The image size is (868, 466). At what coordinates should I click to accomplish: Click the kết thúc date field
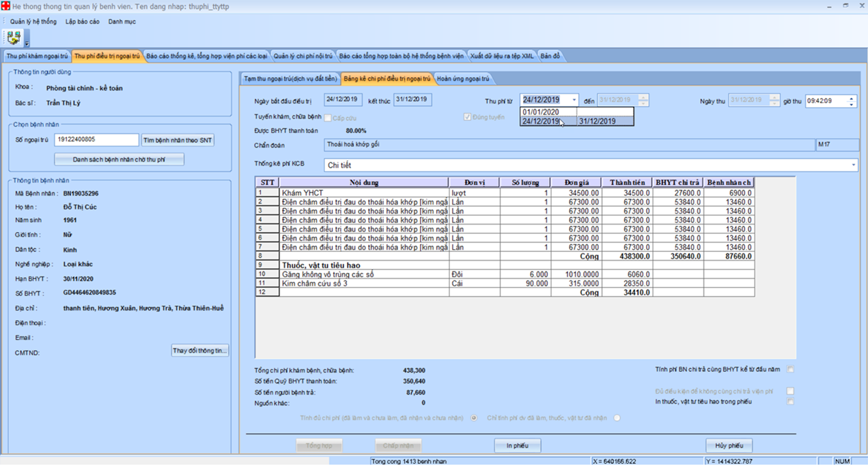coord(412,100)
